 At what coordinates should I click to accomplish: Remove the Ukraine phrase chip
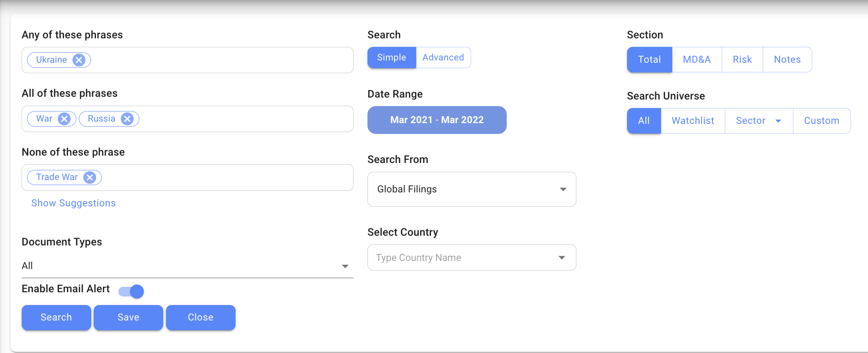coord(79,60)
